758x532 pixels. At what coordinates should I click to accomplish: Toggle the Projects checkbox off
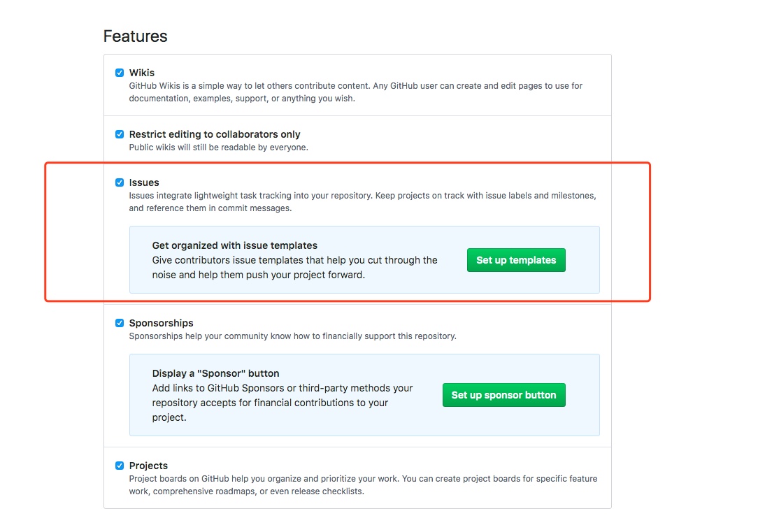point(120,466)
